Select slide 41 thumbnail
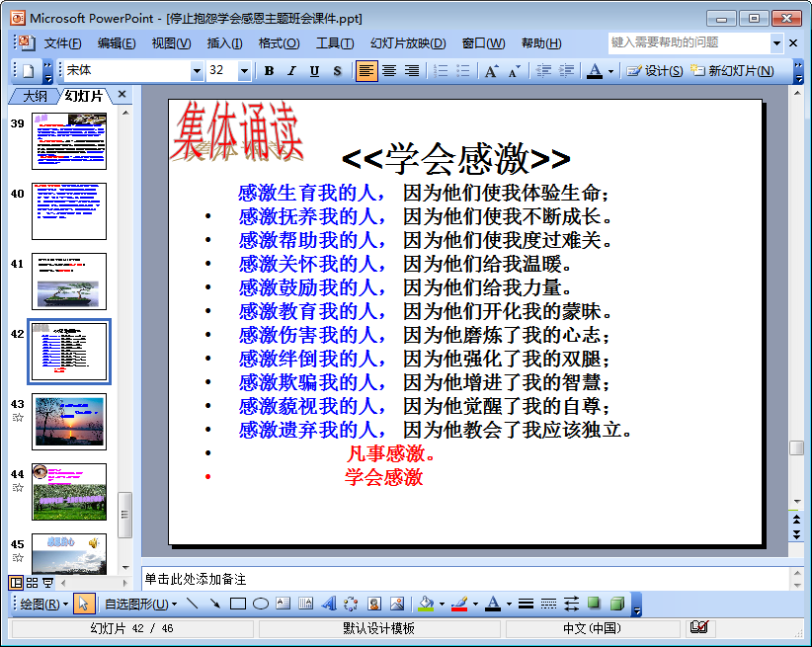Image resolution: width=812 pixels, height=647 pixels. tap(69, 282)
